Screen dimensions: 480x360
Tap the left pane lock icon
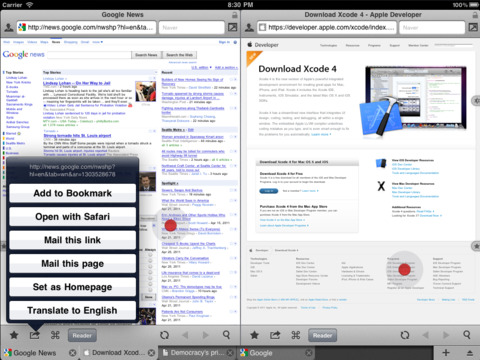235,15
